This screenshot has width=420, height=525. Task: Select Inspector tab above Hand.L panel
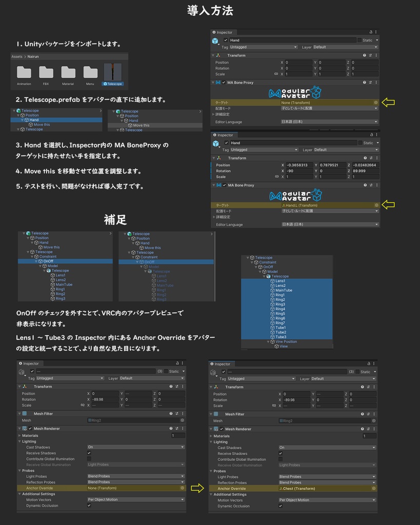coord(223,135)
